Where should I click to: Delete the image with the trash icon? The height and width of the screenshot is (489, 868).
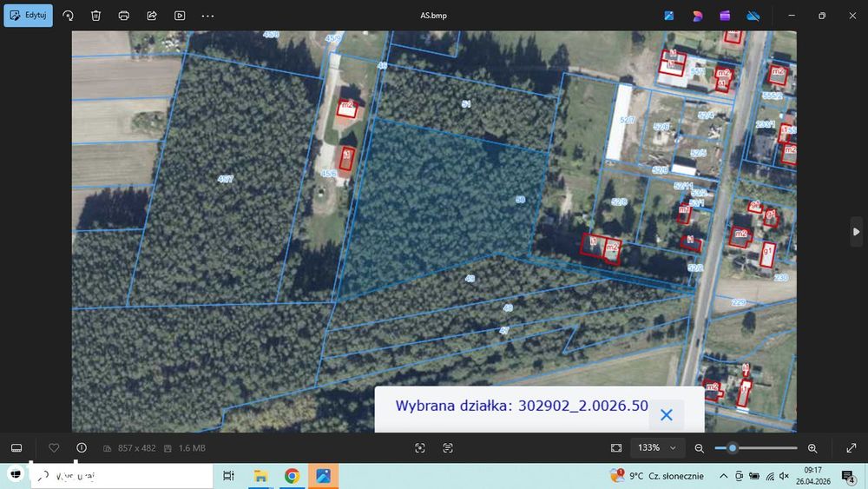(x=95, y=16)
